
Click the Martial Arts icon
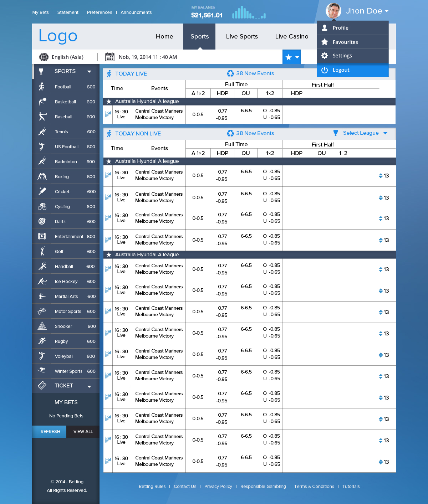[x=42, y=296]
